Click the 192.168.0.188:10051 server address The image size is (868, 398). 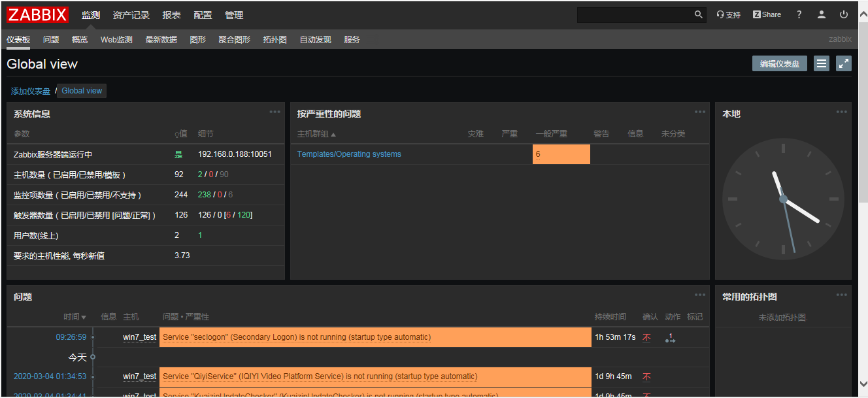pyautogui.click(x=235, y=154)
